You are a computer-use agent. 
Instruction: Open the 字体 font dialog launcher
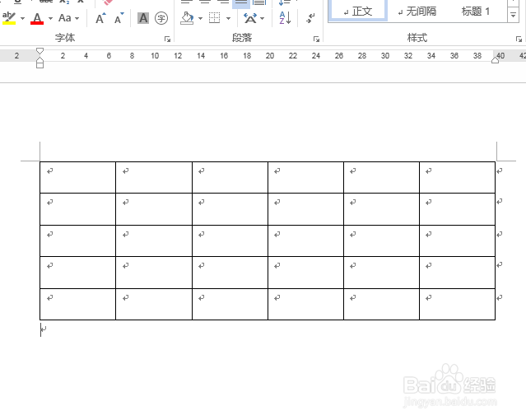coord(167,40)
